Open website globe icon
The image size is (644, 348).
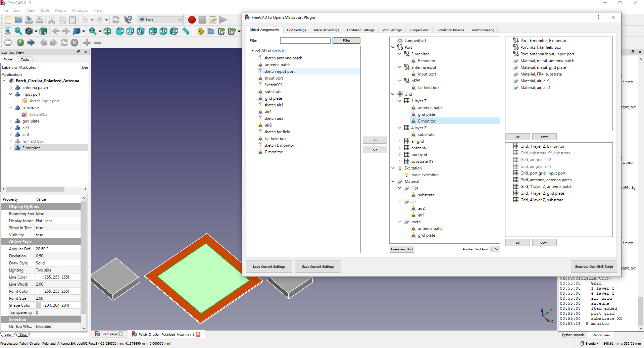coord(20,43)
